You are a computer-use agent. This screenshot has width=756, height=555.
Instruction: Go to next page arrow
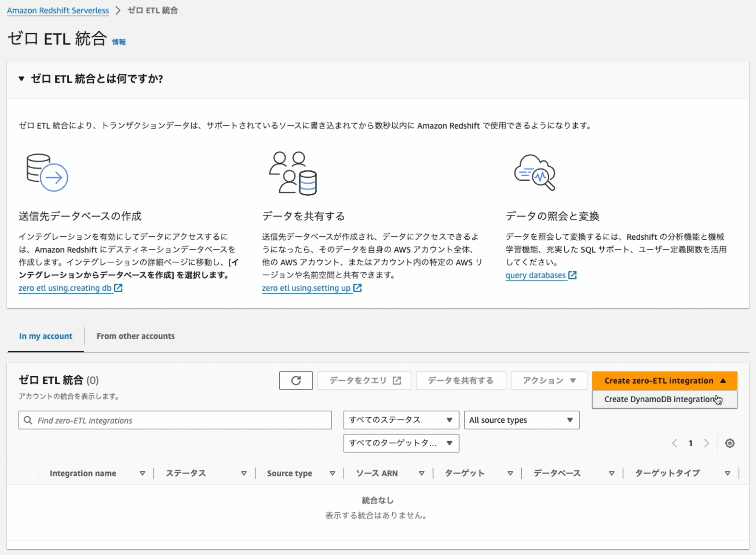[x=706, y=443]
